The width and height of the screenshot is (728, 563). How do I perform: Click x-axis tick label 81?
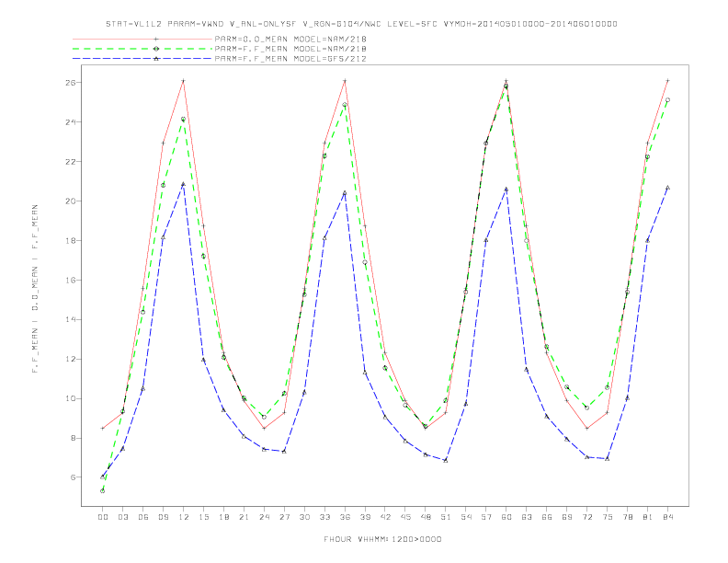[x=648, y=517]
